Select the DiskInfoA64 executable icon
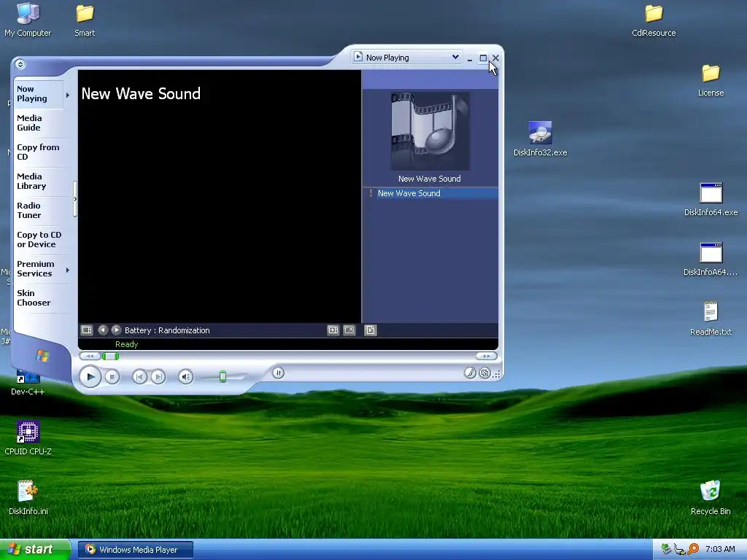The image size is (747, 560). coord(711,259)
